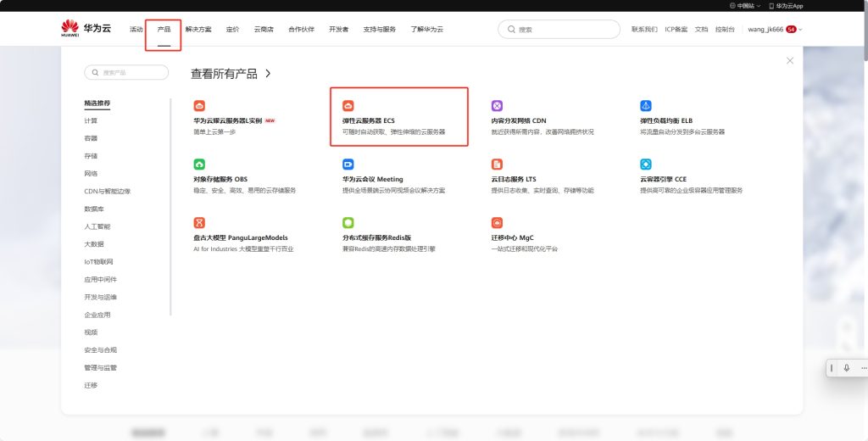Click 查看所有产品 heading link
The height and width of the screenshot is (441, 868).
pos(224,74)
